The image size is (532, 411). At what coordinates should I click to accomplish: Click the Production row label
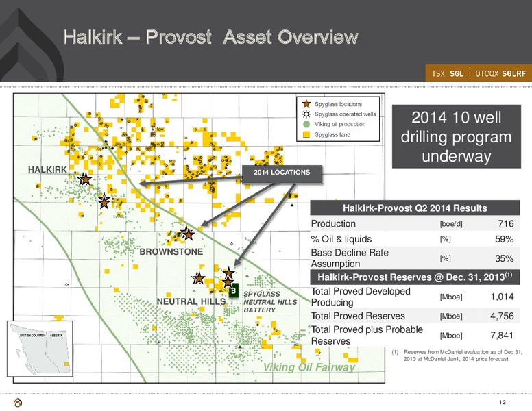point(333,223)
